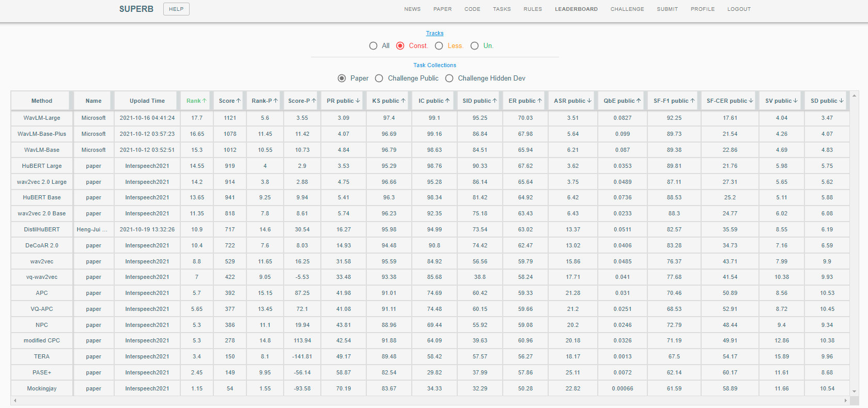Image resolution: width=868 pixels, height=408 pixels.
Task: Click the TERA method cell
Action: click(42, 356)
